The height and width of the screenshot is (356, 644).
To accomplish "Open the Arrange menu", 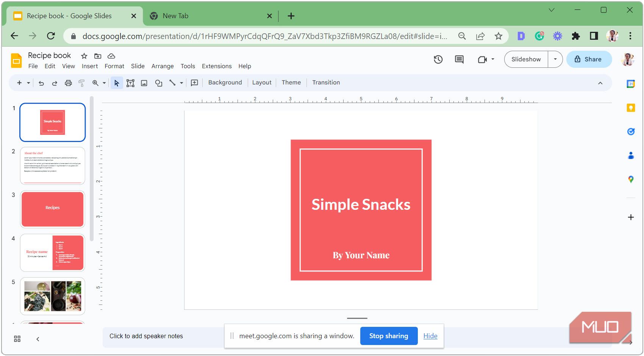I will pyautogui.click(x=163, y=66).
